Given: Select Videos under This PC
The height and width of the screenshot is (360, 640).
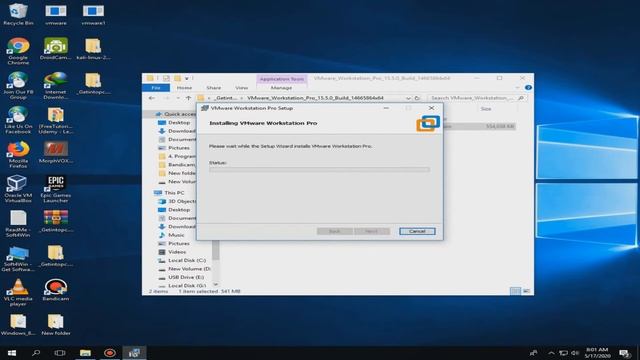Looking at the screenshot, I should tap(177, 252).
